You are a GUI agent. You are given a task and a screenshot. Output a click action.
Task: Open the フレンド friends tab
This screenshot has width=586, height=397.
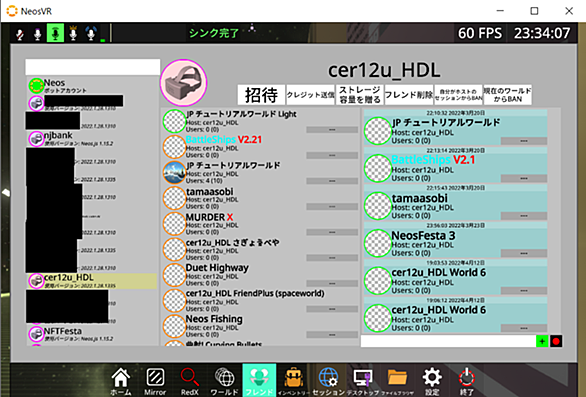point(259,380)
